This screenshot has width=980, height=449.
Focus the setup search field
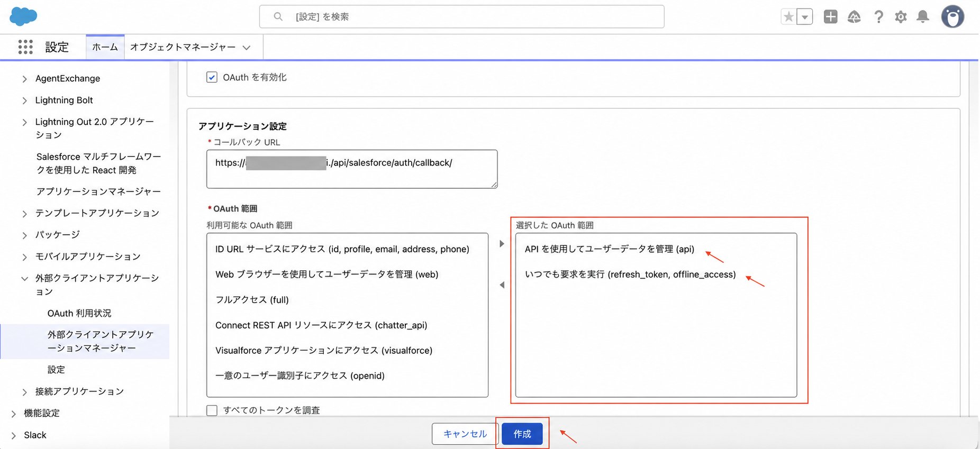pyautogui.click(x=461, y=16)
